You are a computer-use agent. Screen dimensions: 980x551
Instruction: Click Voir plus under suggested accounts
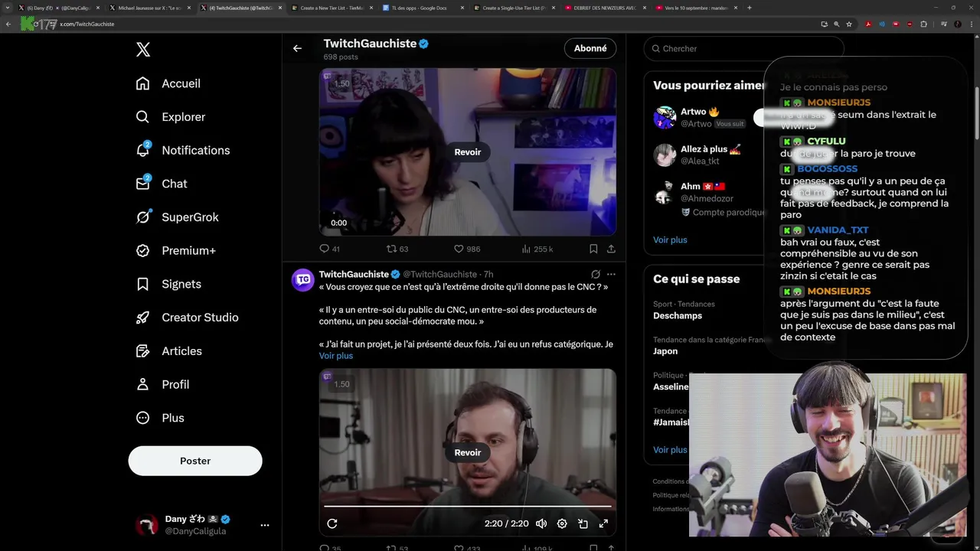coord(670,240)
